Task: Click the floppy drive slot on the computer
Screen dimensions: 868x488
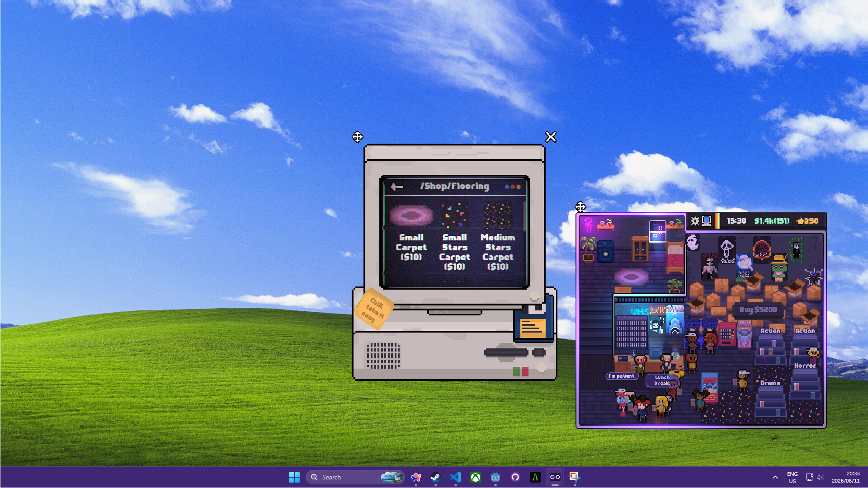Action: pyautogui.click(x=506, y=352)
